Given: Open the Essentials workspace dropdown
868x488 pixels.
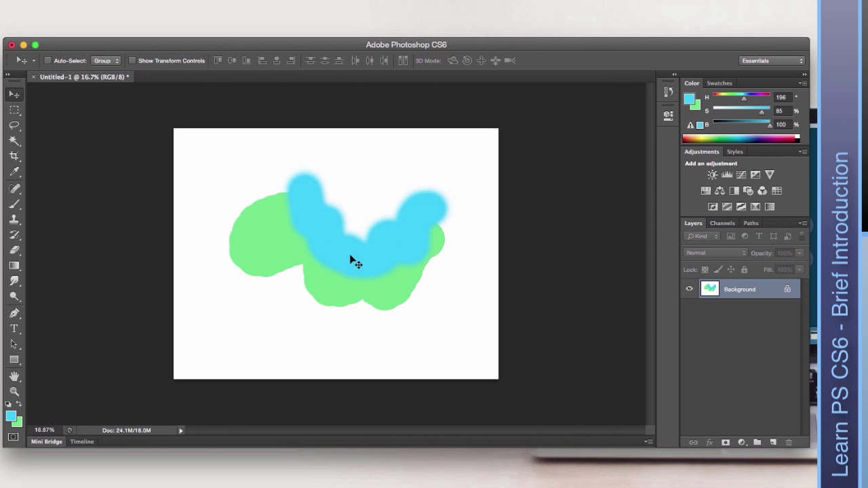Looking at the screenshot, I should click(x=772, y=60).
